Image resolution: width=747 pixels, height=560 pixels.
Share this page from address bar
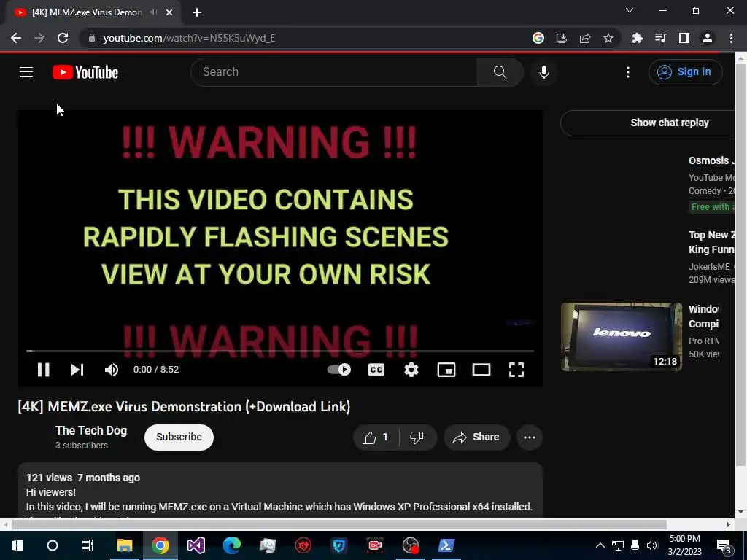pos(585,38)
